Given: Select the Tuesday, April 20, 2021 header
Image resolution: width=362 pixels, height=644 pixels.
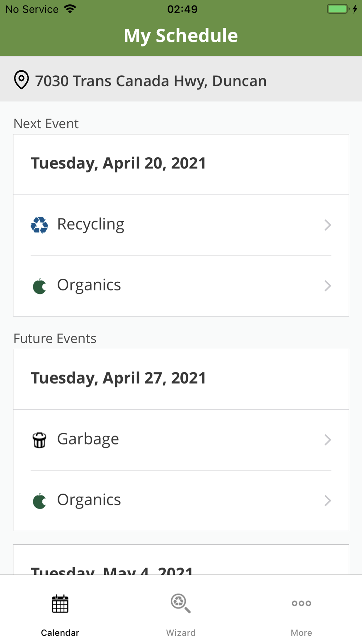Looking at the screenshot, I should coord(118,163).
